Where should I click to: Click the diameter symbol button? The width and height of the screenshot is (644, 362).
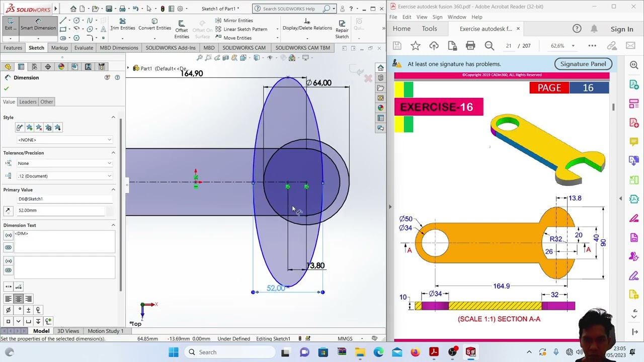click(x=8, y=310)
